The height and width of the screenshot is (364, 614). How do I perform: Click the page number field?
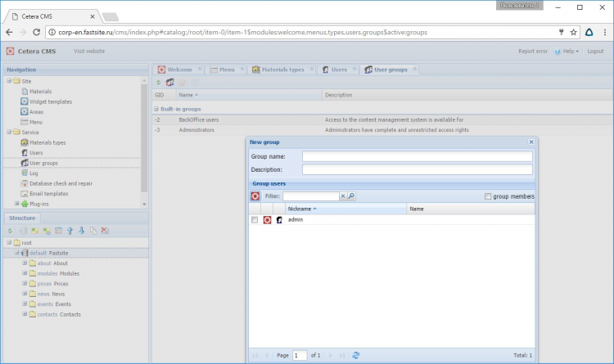click(x=300, y=355)
